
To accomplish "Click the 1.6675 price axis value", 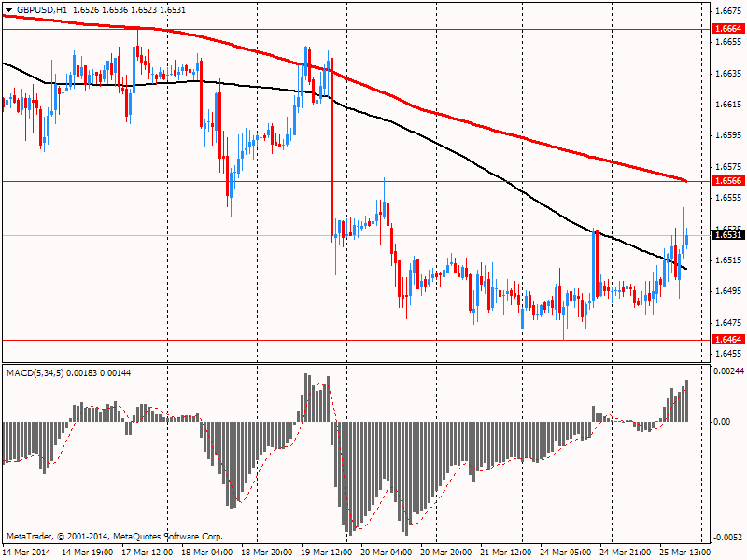I will [728, 11].
